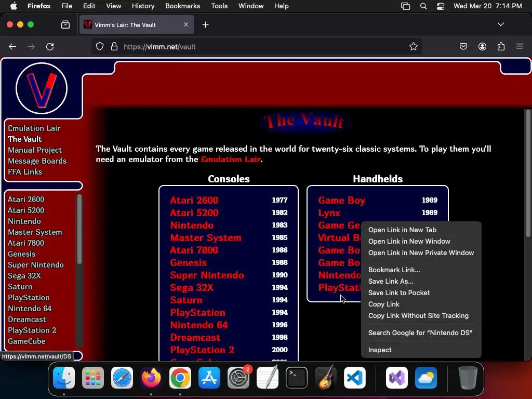Screen dimensions: 532x399
Task: Click the Firefox back arrow button
Action: pos(12,47)
